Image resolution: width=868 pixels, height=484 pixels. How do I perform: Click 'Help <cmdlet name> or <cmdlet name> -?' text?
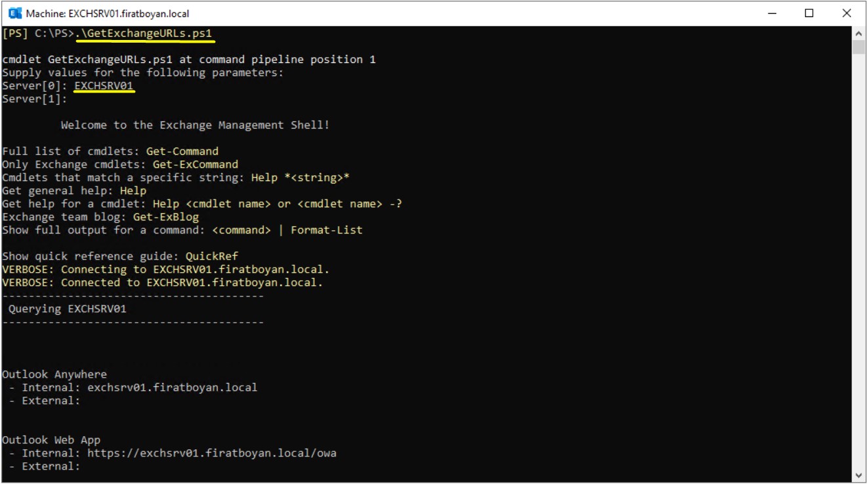pyautogui.click(x=278, y=204)
